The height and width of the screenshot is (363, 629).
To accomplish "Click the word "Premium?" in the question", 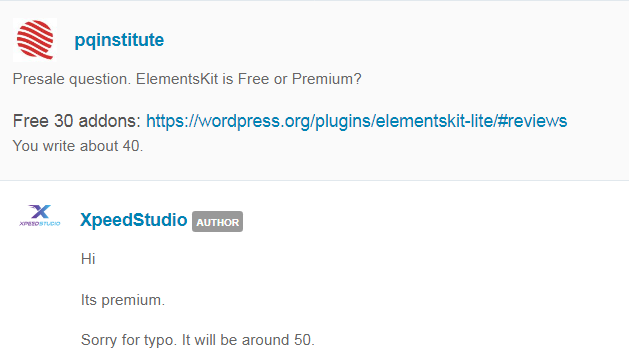I will pos(327,79).
